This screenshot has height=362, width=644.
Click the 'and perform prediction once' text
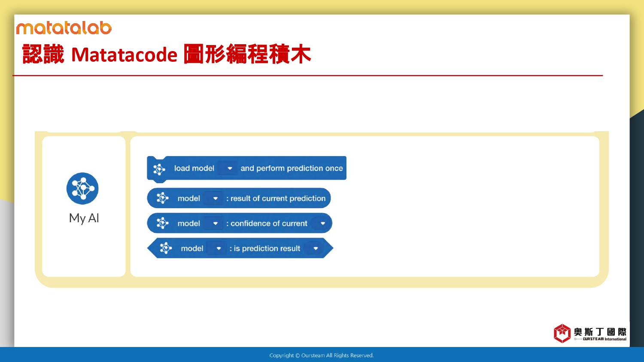[292, 168]
